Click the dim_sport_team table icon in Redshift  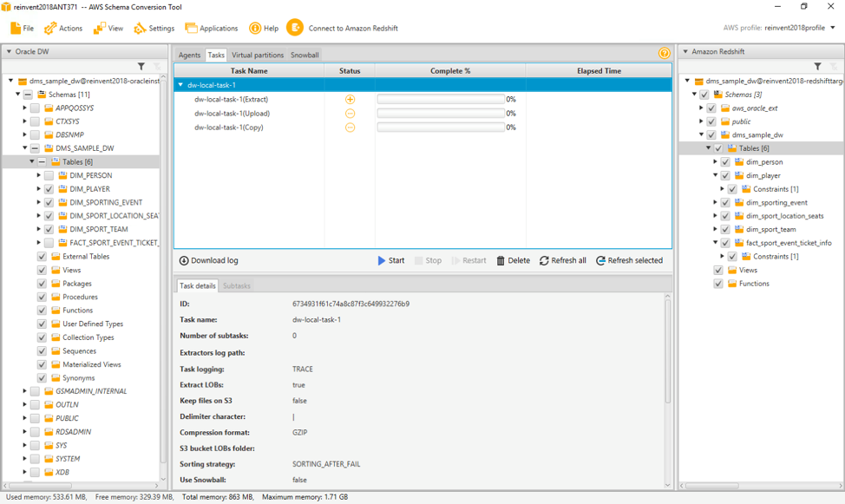pos(739,229)
